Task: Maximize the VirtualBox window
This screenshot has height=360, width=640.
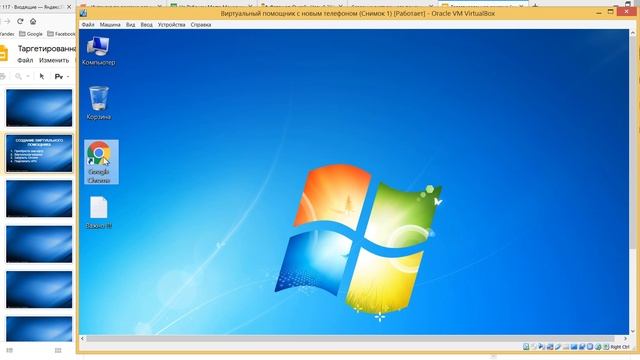Action: (x=611, y=12)
